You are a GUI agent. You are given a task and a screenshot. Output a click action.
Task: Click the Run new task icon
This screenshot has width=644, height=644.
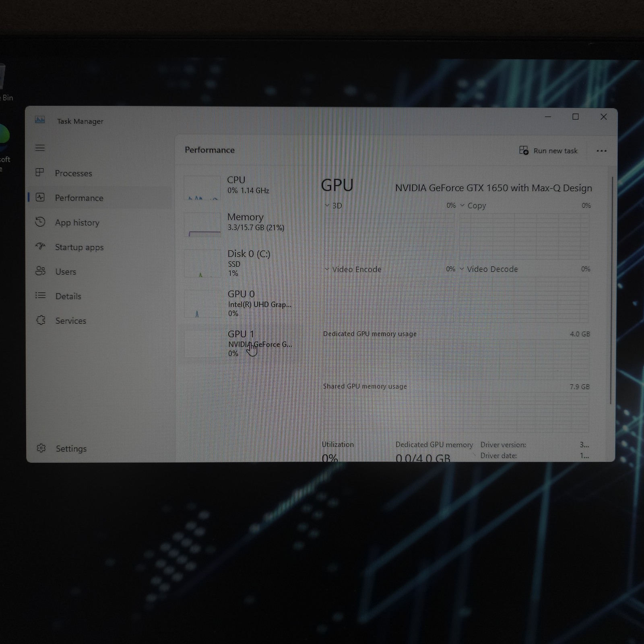[x=524, y=151]
